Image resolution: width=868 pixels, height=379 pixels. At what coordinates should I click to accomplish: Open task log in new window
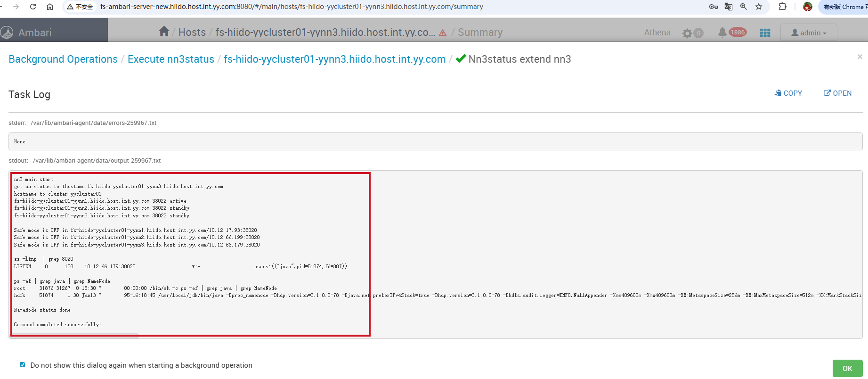pos(837,93)
